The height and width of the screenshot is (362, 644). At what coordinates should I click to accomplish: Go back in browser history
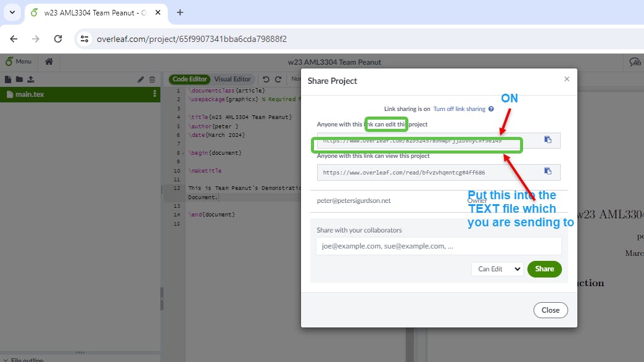[x=14, y=39]
